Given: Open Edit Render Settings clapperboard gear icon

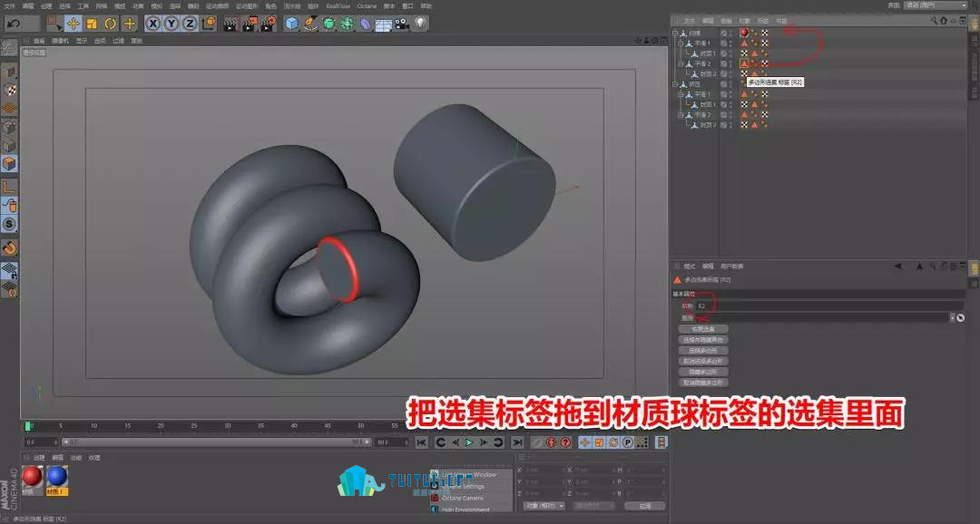Looking at the screenshot, I should point(269,24).
